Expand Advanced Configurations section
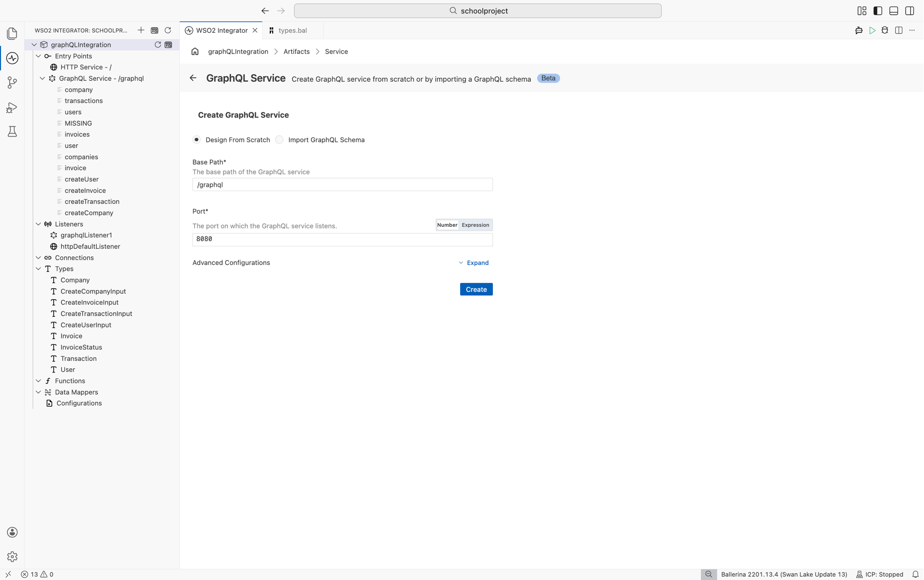Image resolution: width=924 pixels, height=580 pixels. coord(474,263)
